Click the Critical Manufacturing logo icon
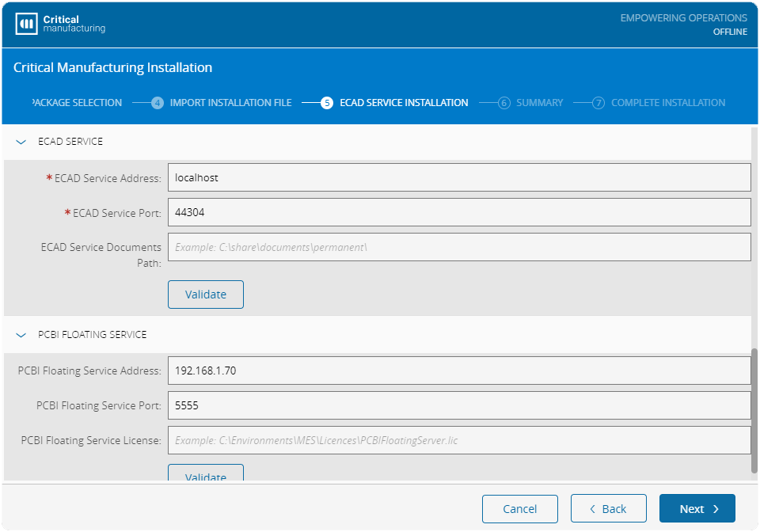Screen dimensions: 760x532 [x=26, y=24]
